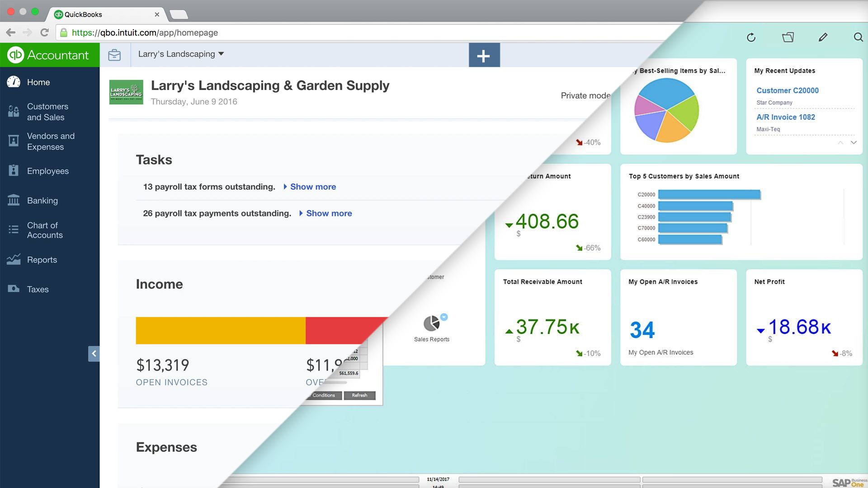This screenshot has width=868, height=488.
Task: Click the Net Profit 18.68K value
Action: 799,327
